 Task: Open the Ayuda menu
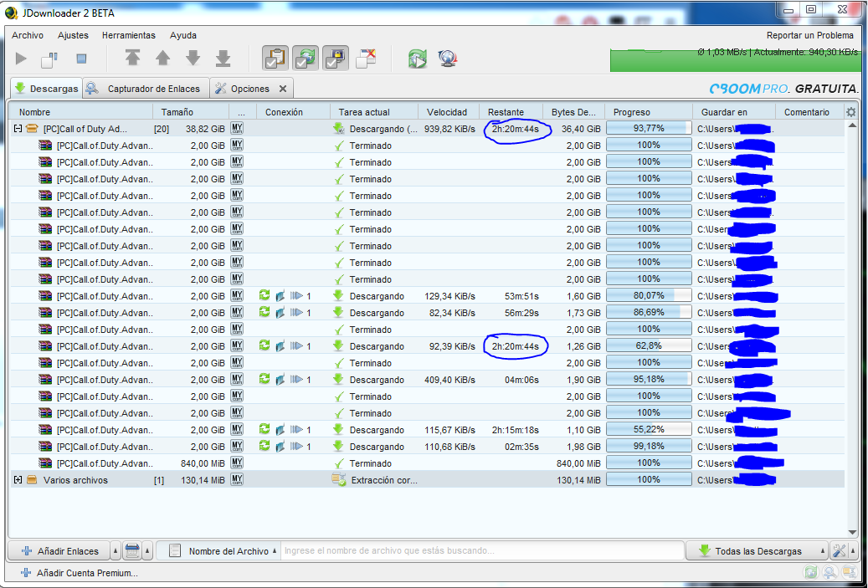(183, 35)
